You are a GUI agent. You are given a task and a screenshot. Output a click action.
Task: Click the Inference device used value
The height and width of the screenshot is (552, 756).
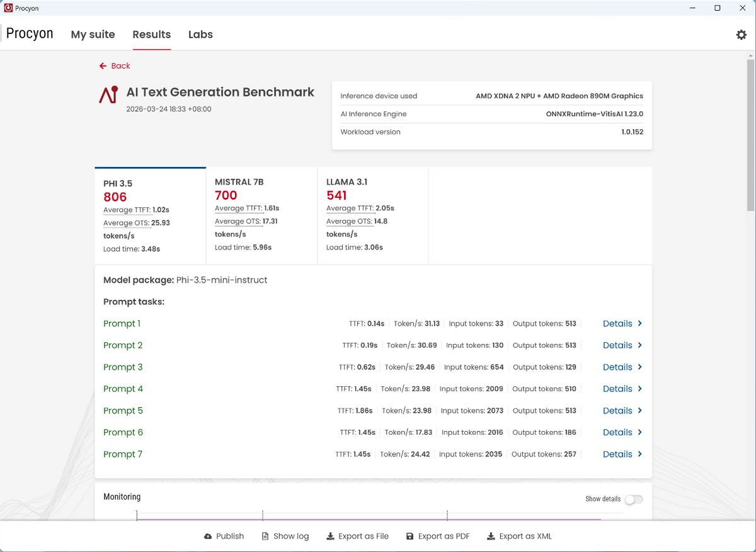(x=559, y=96)
